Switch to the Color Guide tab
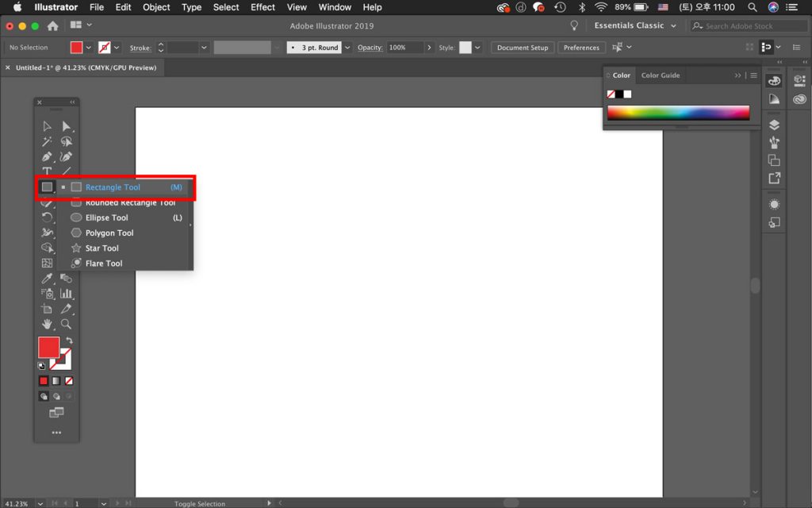Viewport: 812px width, 508px height. 661,75
